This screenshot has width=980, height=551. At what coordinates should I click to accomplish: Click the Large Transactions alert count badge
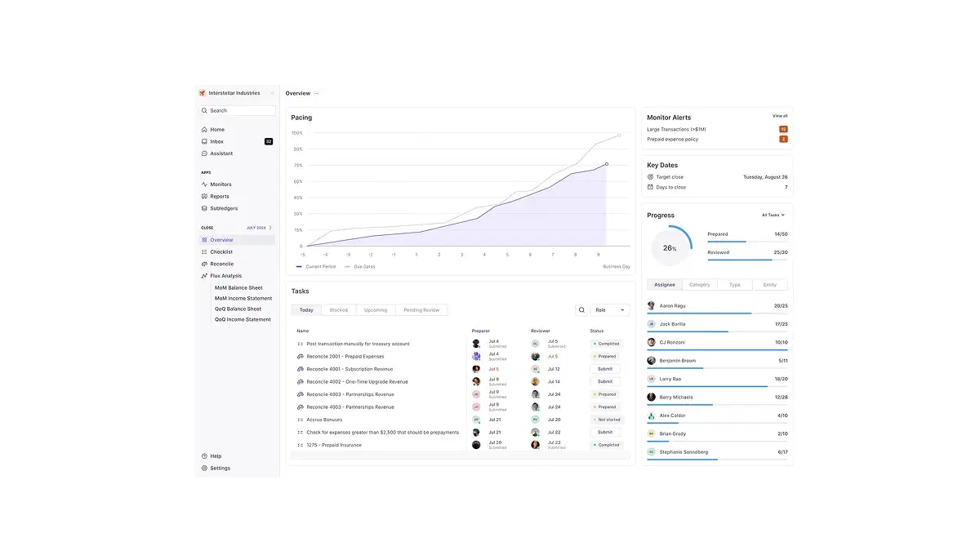[x=783, y=129]
